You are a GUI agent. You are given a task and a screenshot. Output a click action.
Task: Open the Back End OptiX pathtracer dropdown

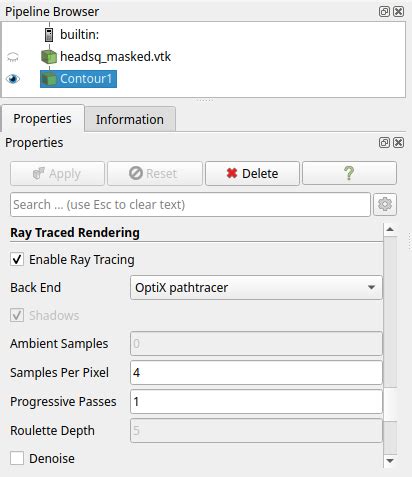(256, 287)
